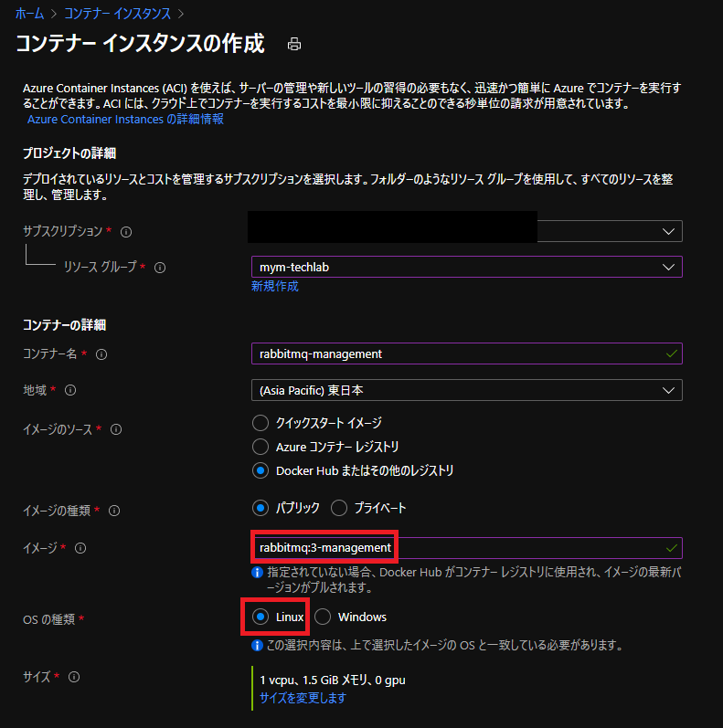The height and width of the screenshot is (728, 723).
Task: Focus the container name field rabbitmq-management
Action: (x=467, y=353)
